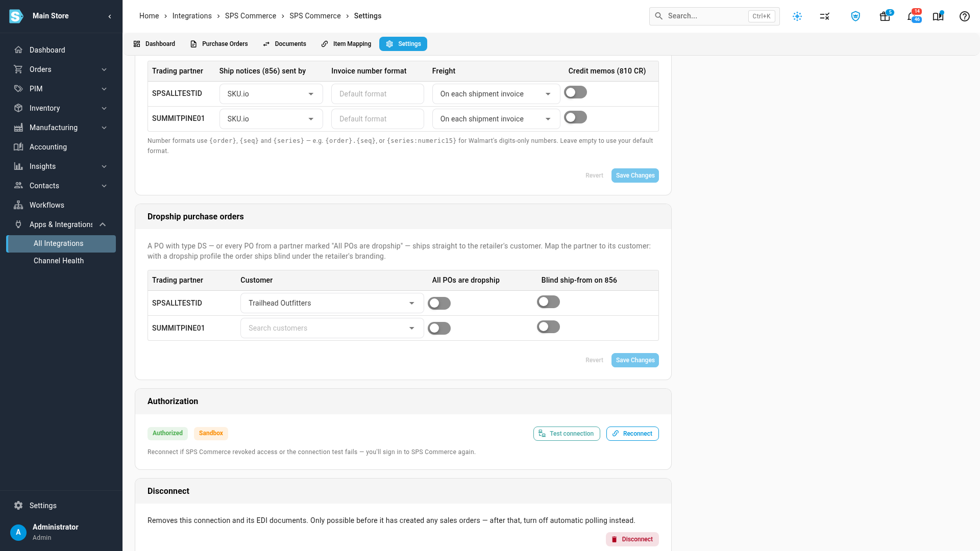The width and height of the screenshot is (980, 551).
Task: Open the task checklist icon
Action: pyautogui.click(x=825, y=16)
